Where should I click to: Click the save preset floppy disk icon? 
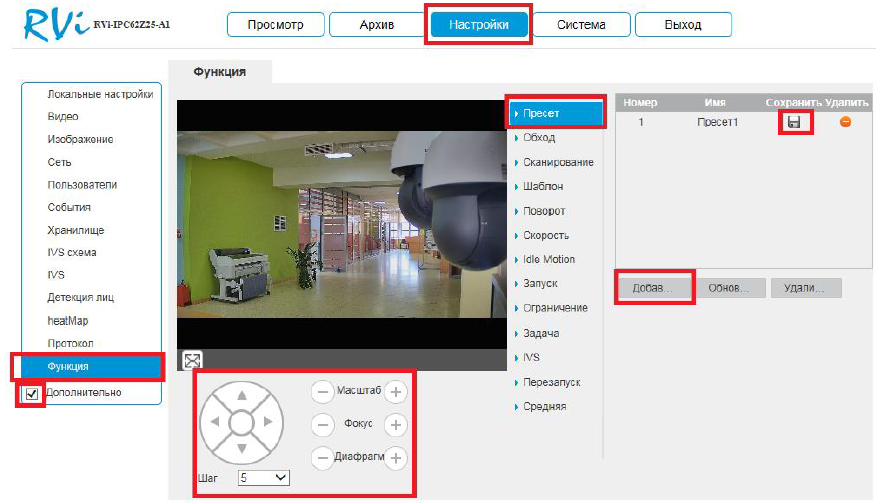(794, 122)
